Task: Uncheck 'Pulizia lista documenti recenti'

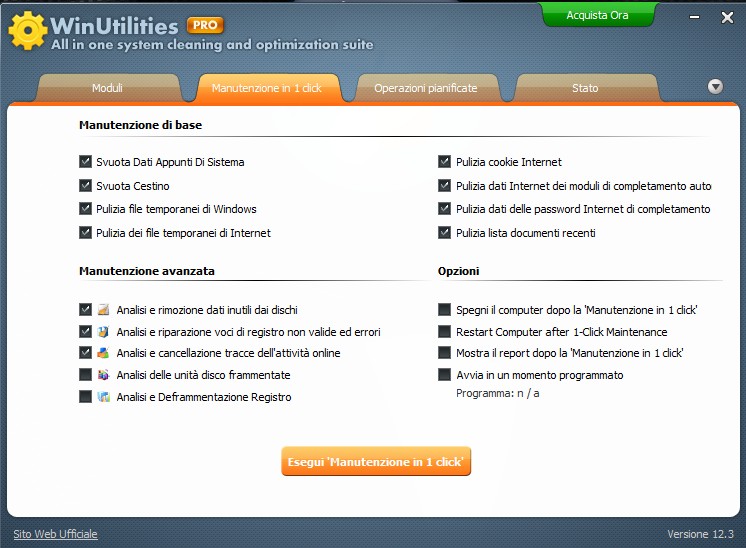Action: (444, 233)
